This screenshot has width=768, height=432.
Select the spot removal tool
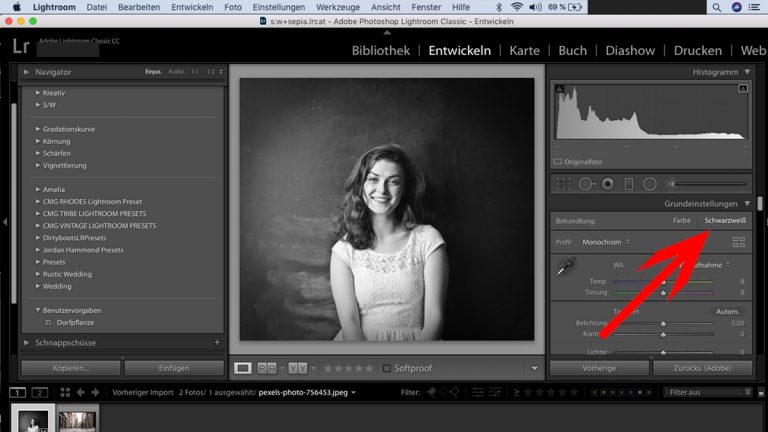(585, 184)
